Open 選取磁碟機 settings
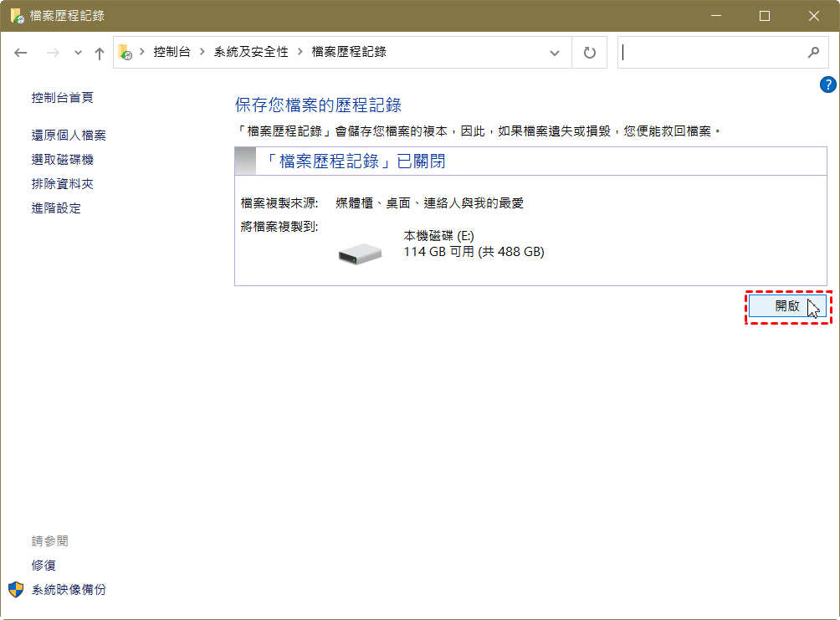Image resolution: width=840 pixels, height=620 pixels. coord(62,160)
